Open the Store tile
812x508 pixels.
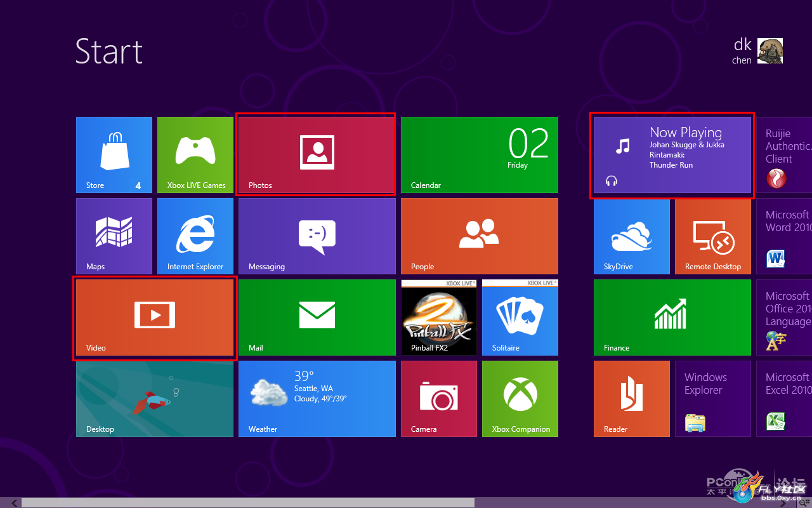(x=114, y=155)
